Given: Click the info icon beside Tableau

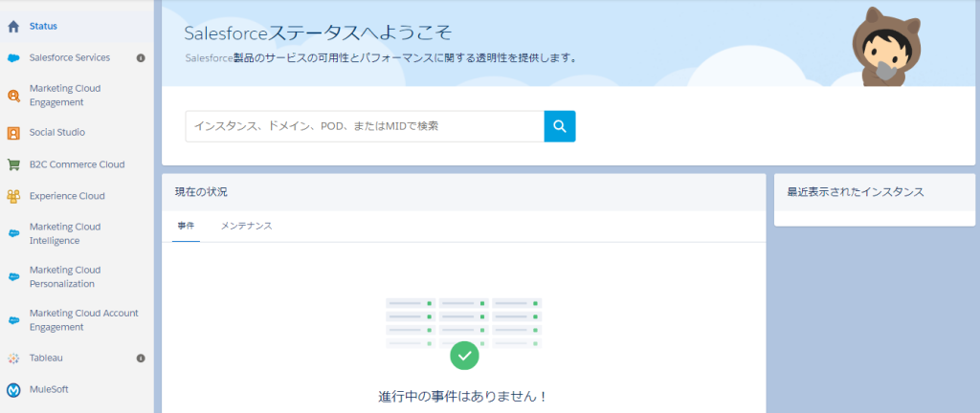Looking at the screenshot, I should point(141,359).
